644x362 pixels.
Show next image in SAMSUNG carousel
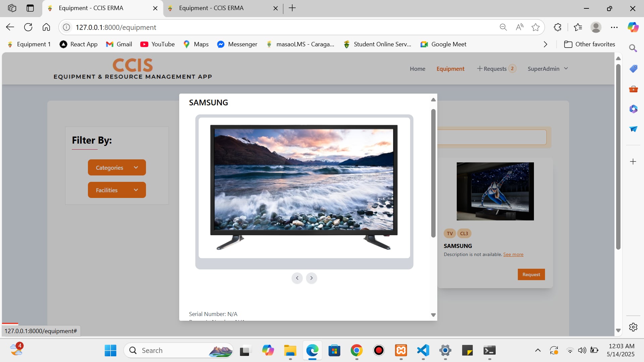pos(311,278)
